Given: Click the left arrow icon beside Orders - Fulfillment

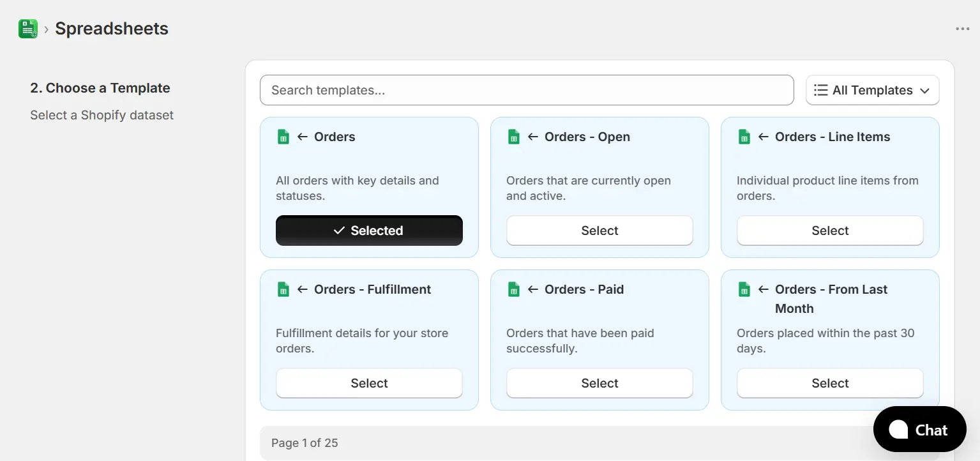Looking at the screenshot, I should point(303,289).
